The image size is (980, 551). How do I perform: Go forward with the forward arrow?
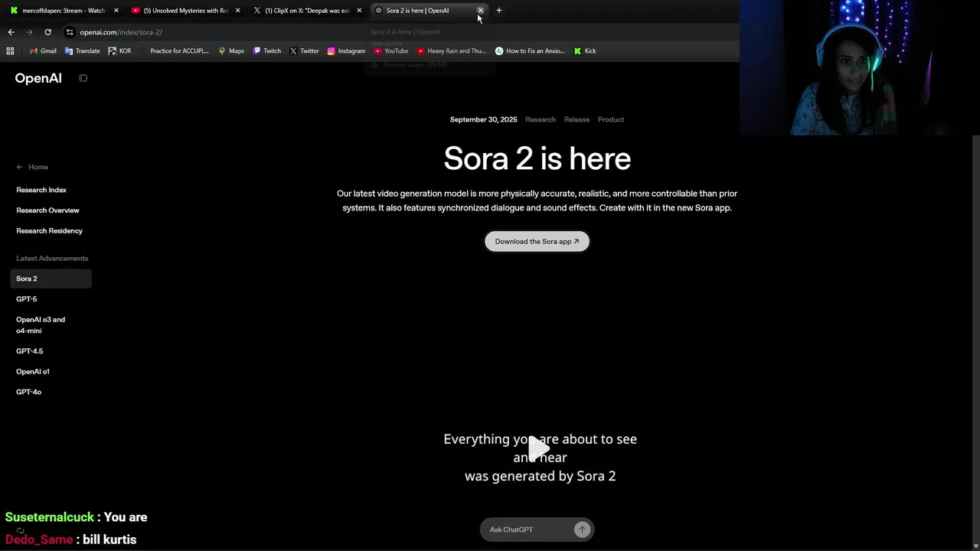pos(29,32)
